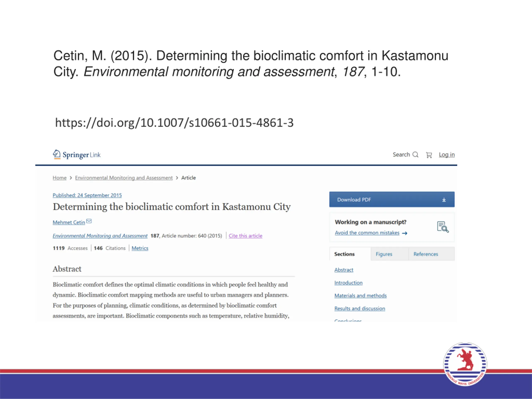The height and width of the screenshot is (399, 532).
Task: Open author Mehmet Cetin's profile link
Action: [x=69, y=222]
